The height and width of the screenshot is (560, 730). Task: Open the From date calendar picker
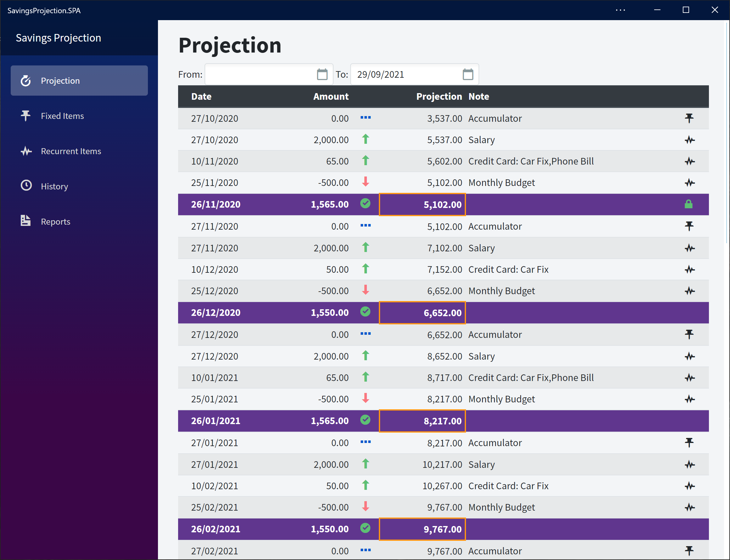(x=322, y=74)
